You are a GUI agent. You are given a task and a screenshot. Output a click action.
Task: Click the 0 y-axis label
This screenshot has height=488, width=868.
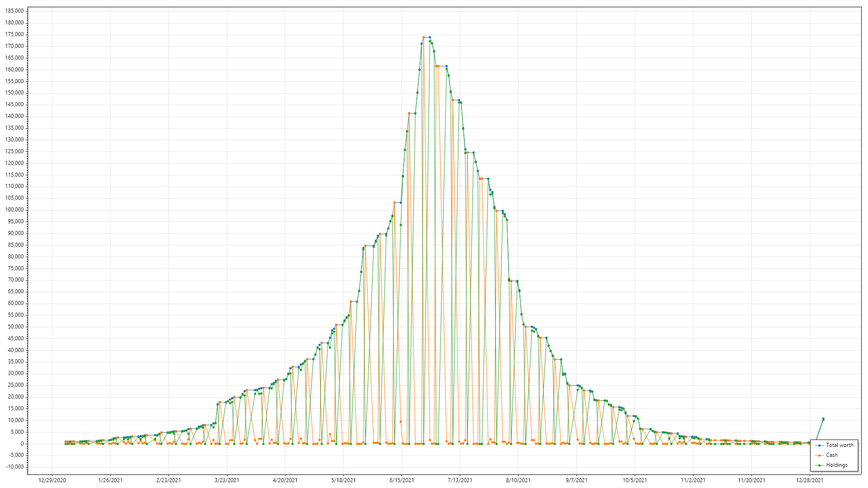22,444
